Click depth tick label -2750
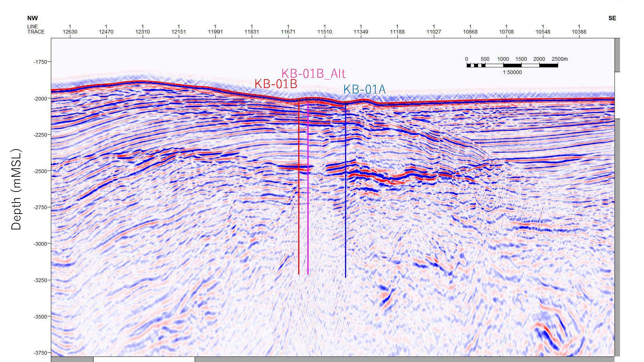The height and width of the screenshot is (362, 644). (x=40, y=207)
